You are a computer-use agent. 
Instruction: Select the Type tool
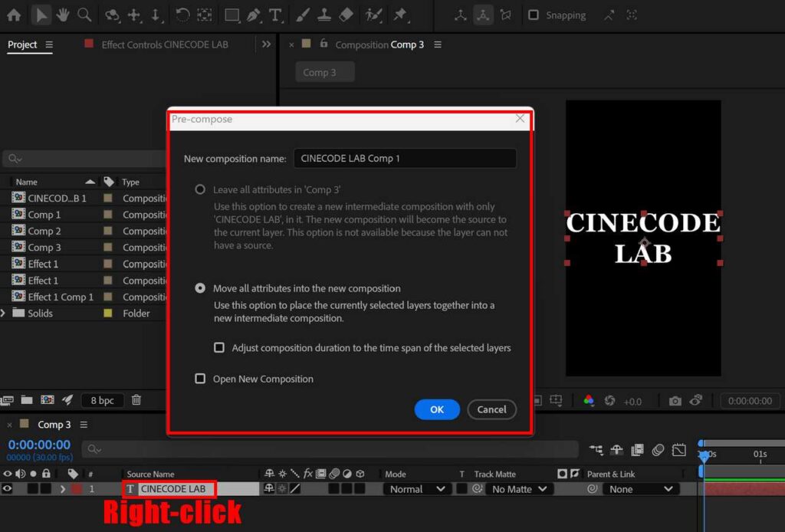coord(275,15)
